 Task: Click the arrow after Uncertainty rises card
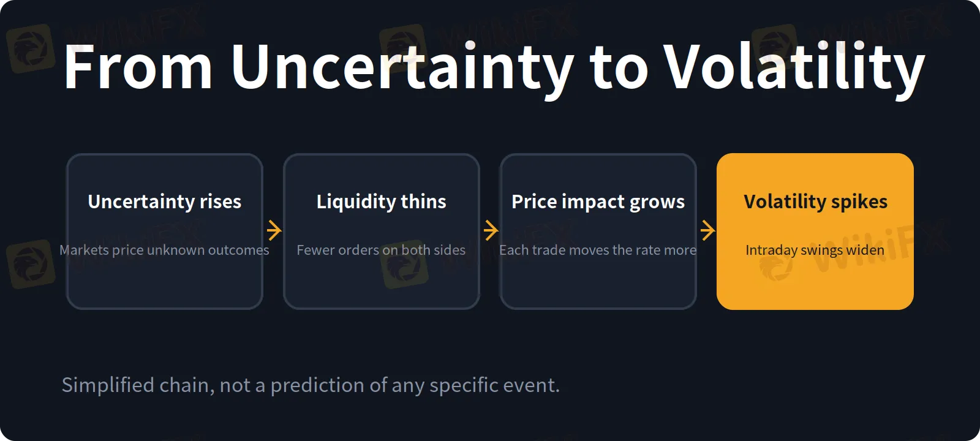[274, 231]
